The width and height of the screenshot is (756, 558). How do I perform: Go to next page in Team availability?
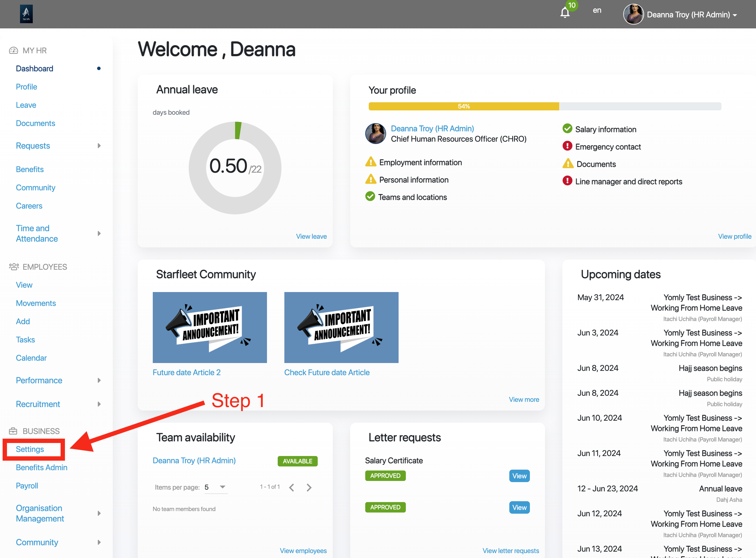coord(309,487)
